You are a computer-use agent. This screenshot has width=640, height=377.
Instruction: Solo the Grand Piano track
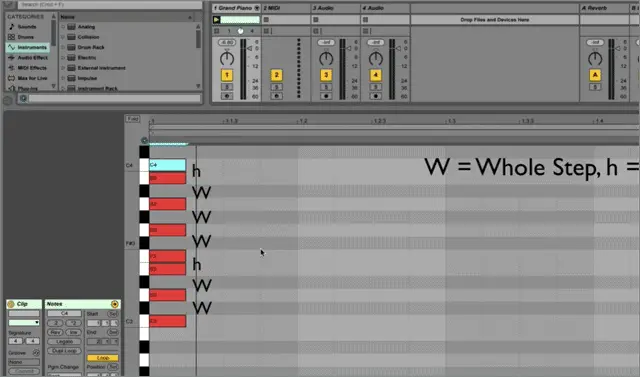point(227,87)
